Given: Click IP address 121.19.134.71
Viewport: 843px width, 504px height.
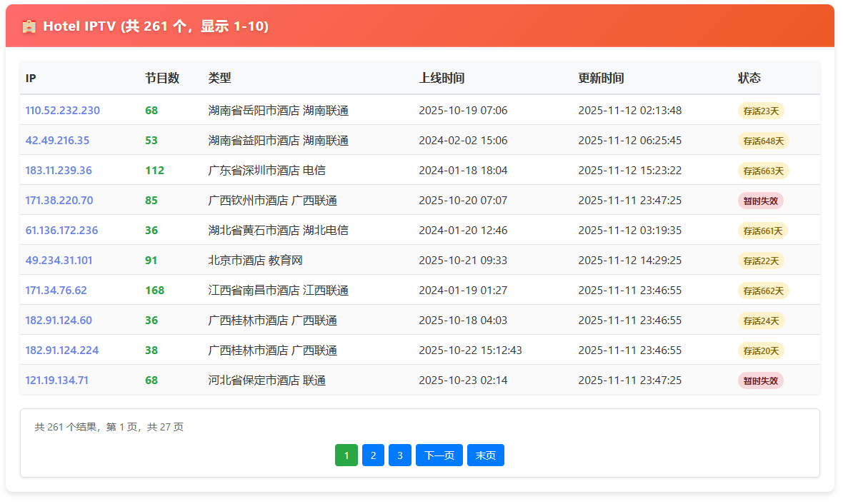Looking at the screenshot, I should 57,380.
